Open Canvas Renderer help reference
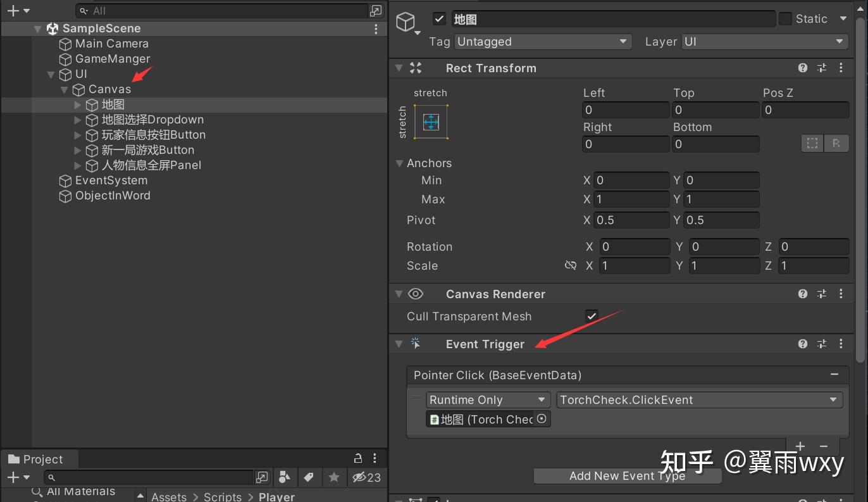 click(x=803, y=294)
